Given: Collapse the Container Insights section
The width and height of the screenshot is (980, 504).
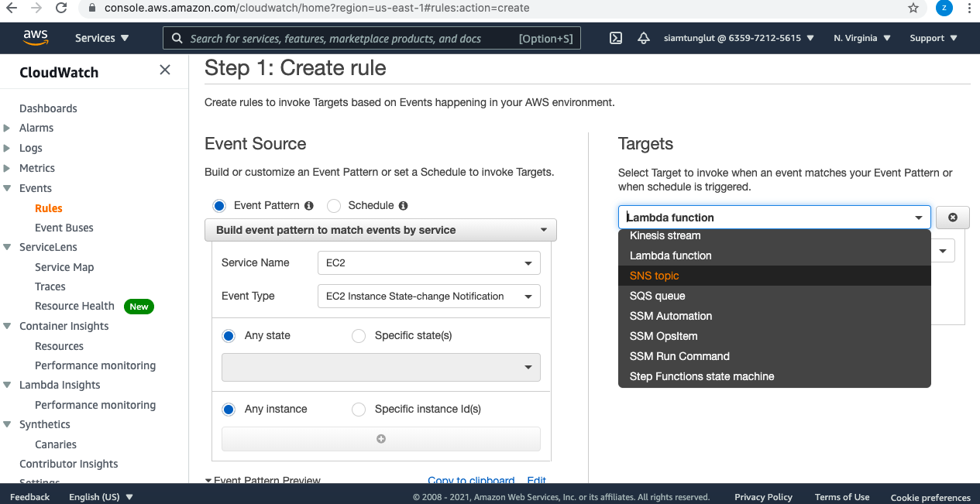Looking at the screenshot, I should point(7,326).
